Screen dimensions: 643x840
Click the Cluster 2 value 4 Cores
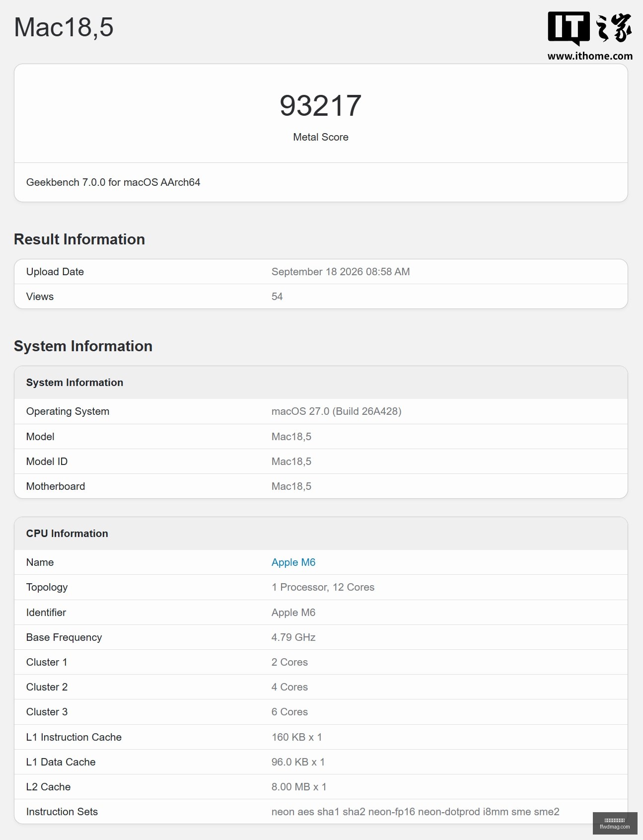(289, 687)
